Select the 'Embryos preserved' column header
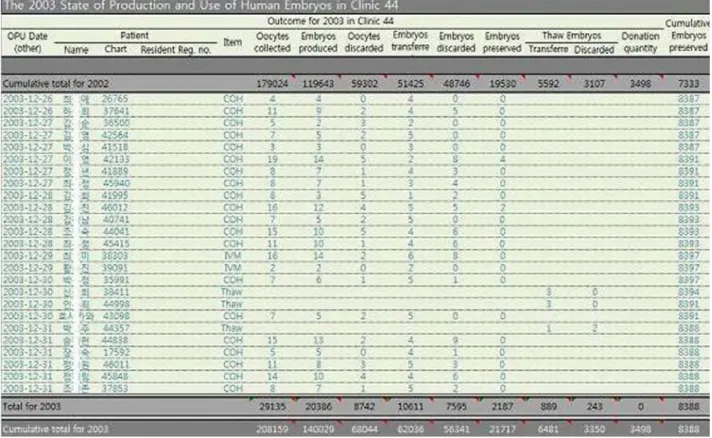712x438 pixels. pos(502,42)
